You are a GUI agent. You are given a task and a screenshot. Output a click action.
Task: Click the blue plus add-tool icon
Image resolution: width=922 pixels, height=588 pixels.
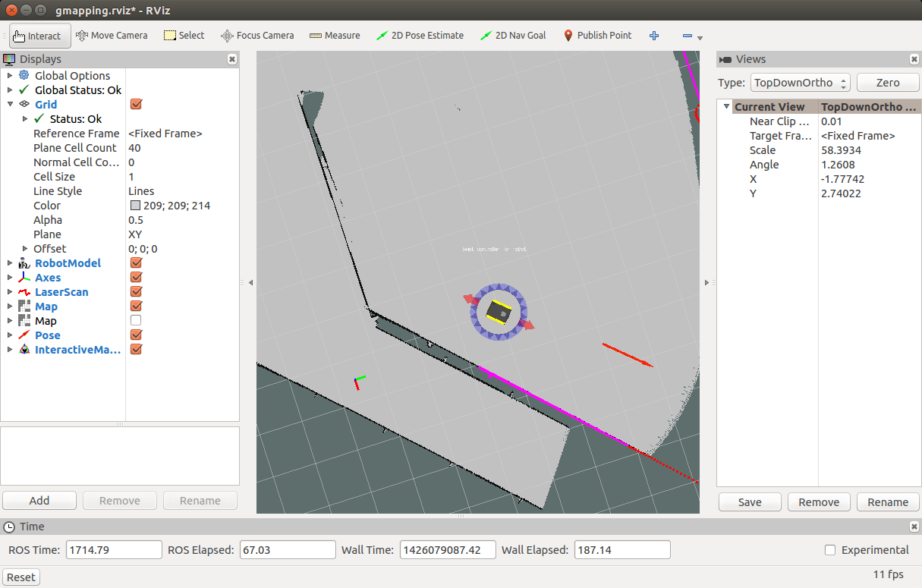click(x=654, y=36)
